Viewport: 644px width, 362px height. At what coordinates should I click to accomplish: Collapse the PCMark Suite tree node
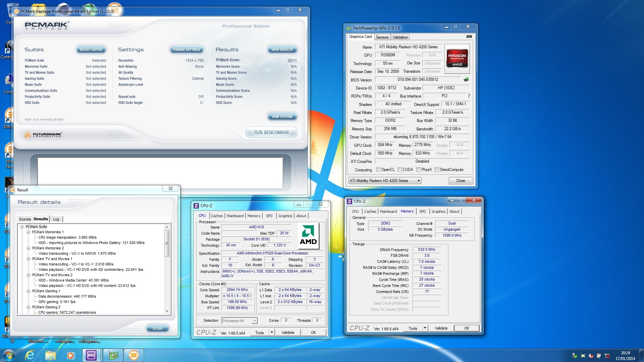point(22,227)
